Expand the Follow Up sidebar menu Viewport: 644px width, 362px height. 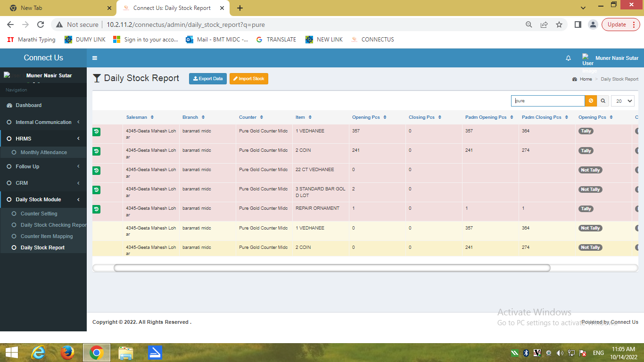(43, 166)
